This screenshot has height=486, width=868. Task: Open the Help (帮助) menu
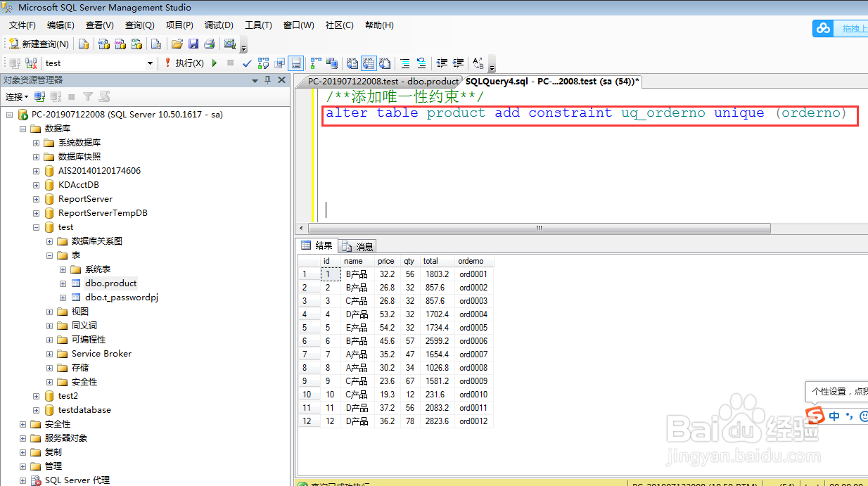click(x=379, y=25)
